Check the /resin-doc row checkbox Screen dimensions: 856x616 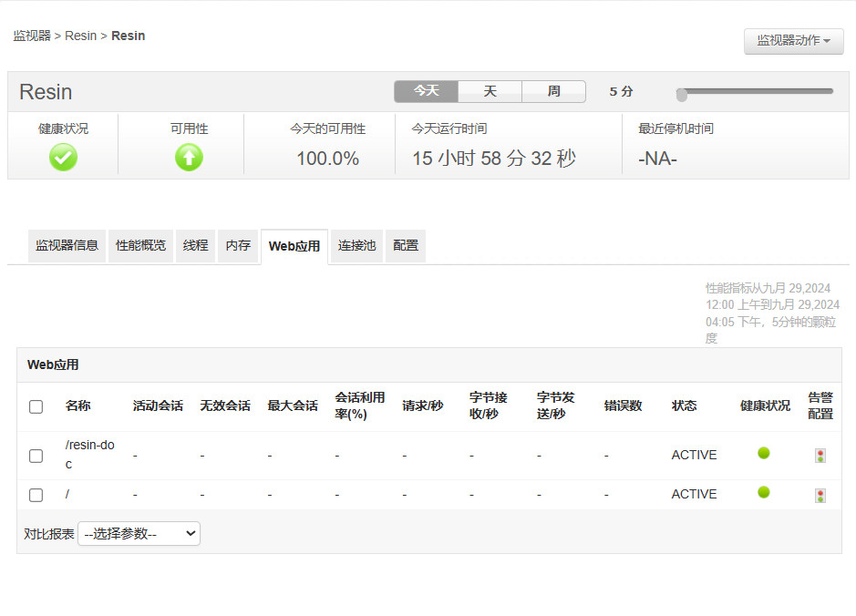click(36, 456)
